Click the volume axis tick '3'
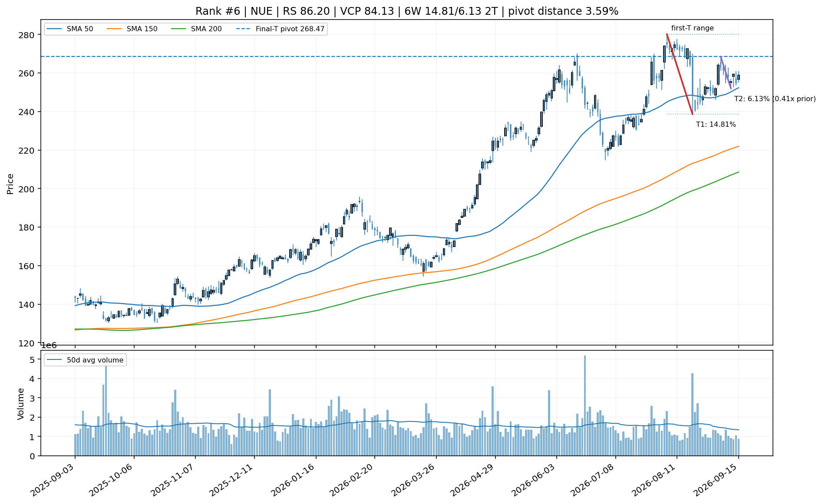 point(33,398)
